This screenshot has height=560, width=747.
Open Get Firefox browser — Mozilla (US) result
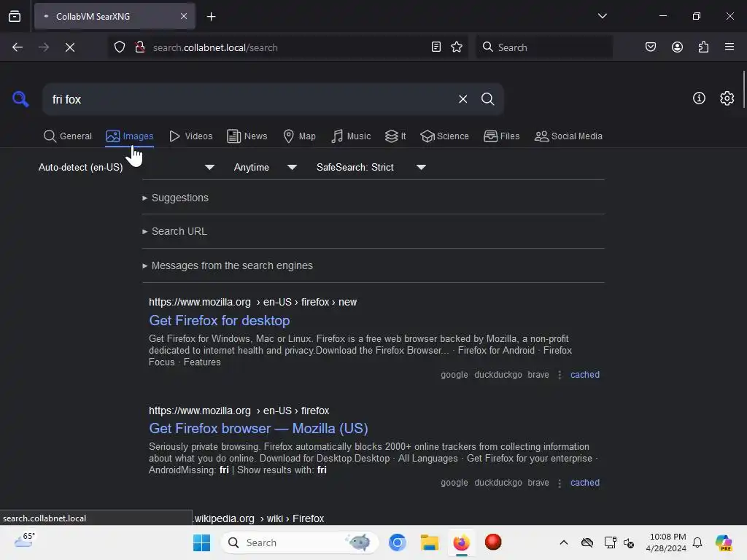[x=258, y=429]
